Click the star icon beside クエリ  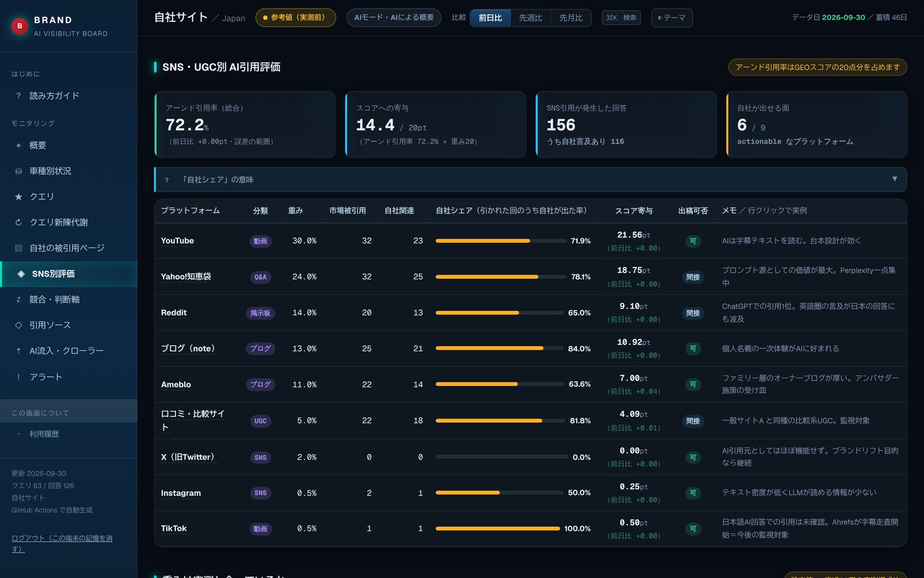point(18,197)
